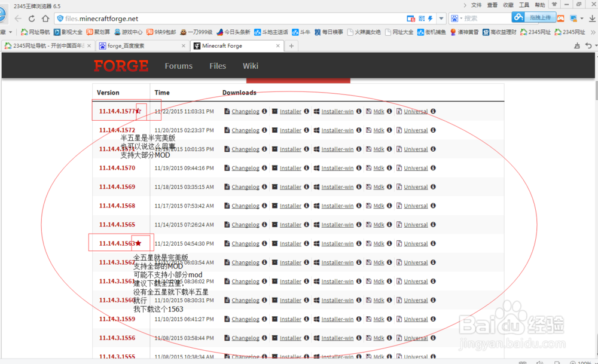Open the 收藏 menu
Viewport: 598px width, 364px height.
pyautogui.click(x=508, y=5)
